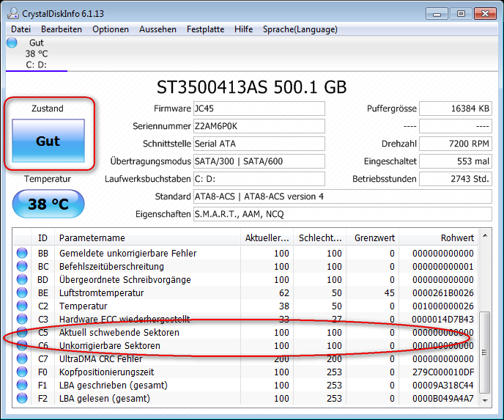This screenshot has width=504, height=420.
Task: Click the Rohwert column header
Action: (440, 237)
